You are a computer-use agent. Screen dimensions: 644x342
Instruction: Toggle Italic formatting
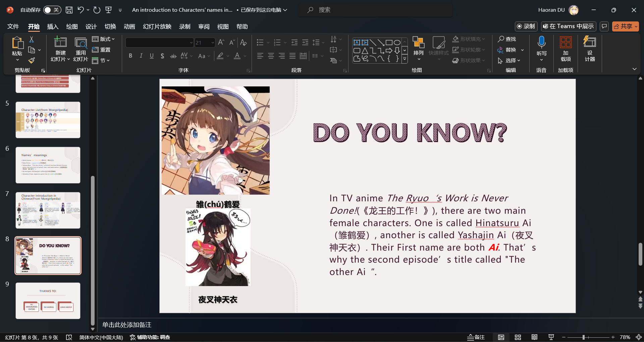(x=141, y=56)
